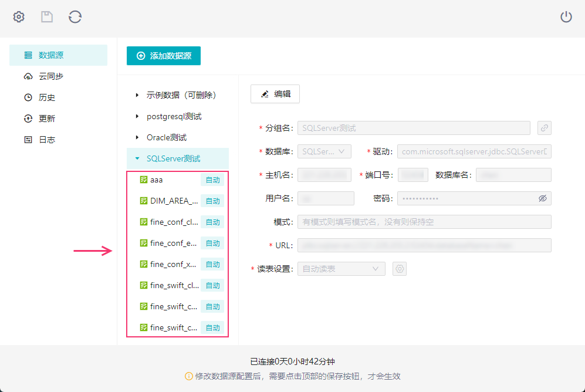Viewport: 585px width, 392px height.
Task: Click the table icon next to fine_conf_cl...
Action: tap(144, 222)
